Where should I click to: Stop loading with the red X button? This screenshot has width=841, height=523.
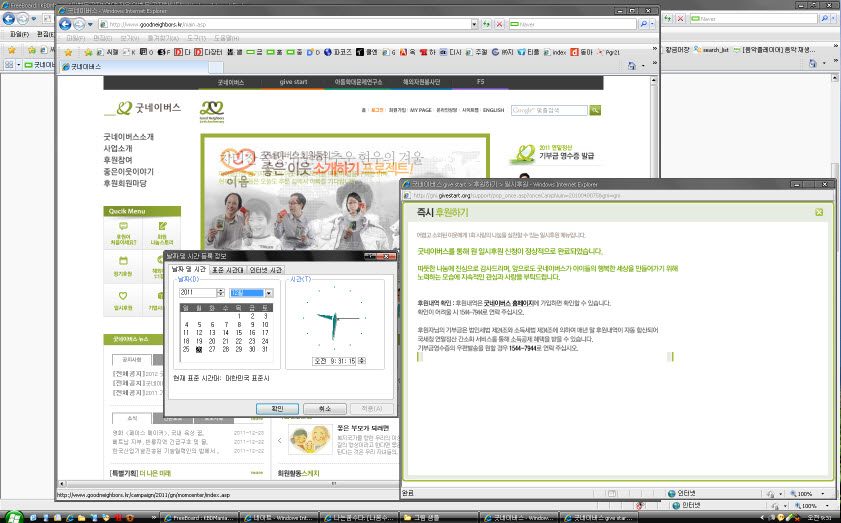point(499,24)
